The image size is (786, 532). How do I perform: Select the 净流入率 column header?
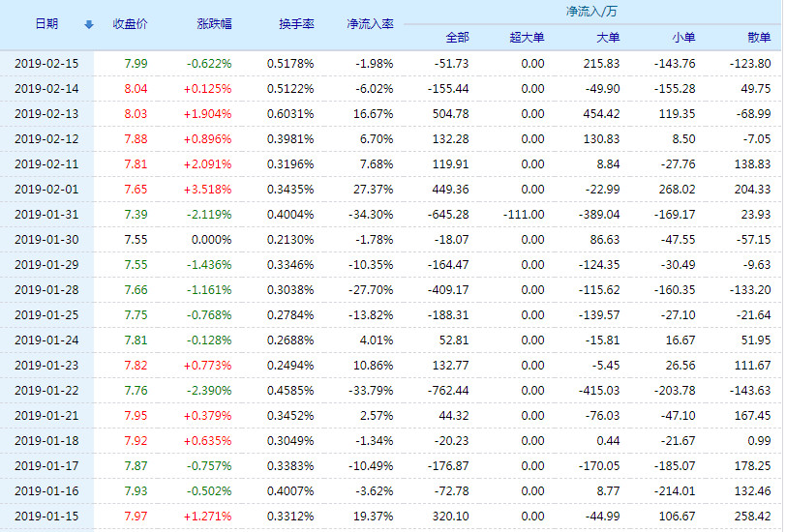point(370,23)
